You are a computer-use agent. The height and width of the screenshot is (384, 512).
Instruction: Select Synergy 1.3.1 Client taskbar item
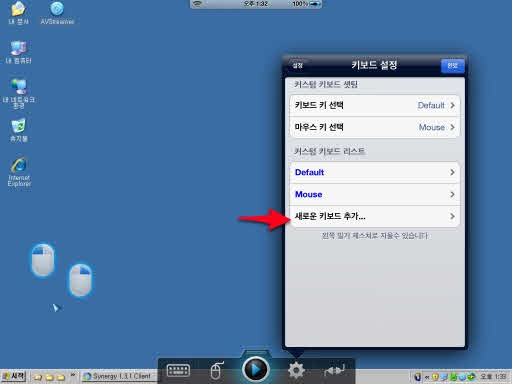pos(118,376)
